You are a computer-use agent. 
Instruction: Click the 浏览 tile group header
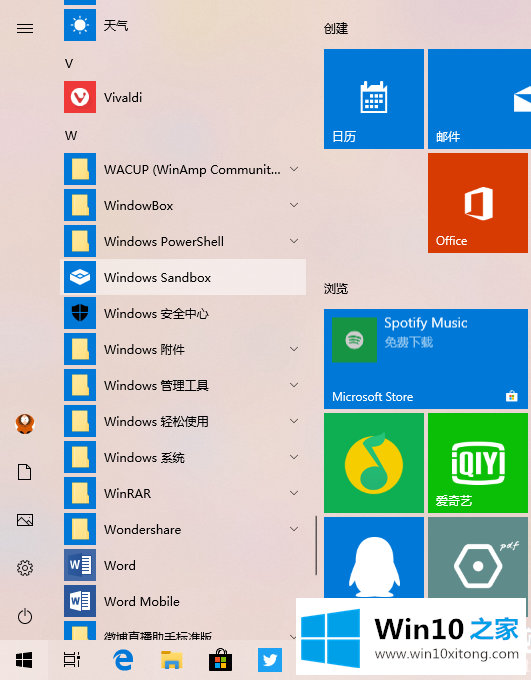[x=336, y=288]
